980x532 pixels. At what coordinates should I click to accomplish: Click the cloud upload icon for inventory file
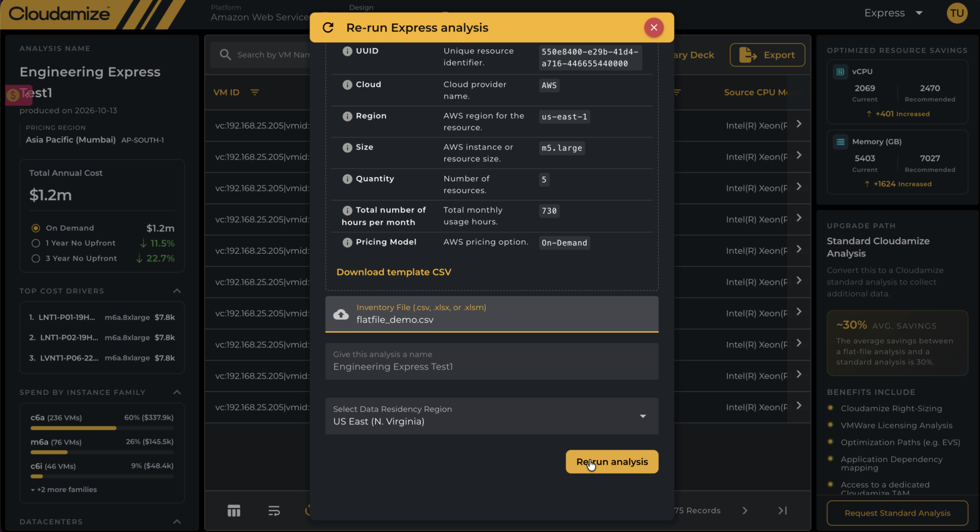point(341,314)
